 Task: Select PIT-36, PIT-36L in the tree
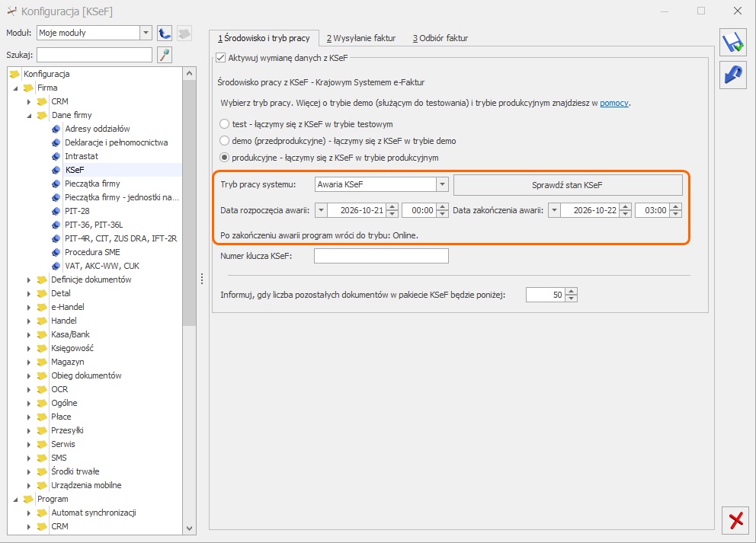pyautogui.click(x=94, y=225)
